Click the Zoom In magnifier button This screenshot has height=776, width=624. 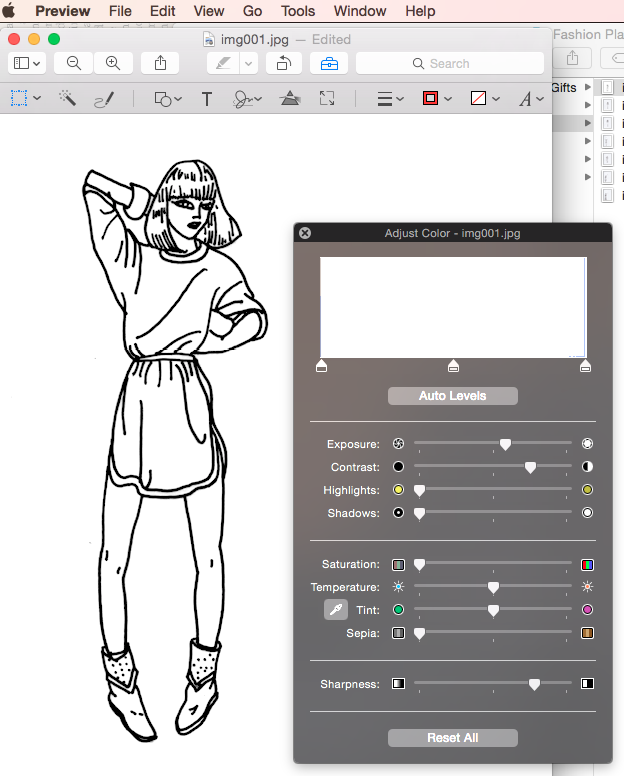tap(113, 63)
